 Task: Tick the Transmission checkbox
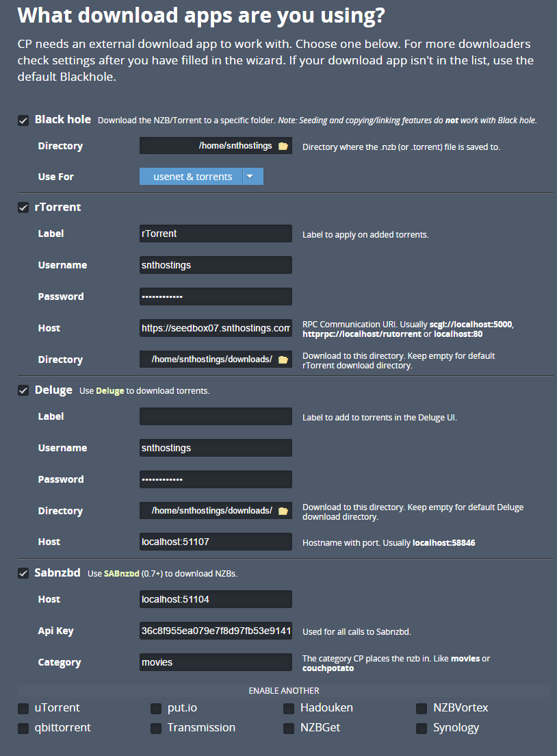(156, 728)
